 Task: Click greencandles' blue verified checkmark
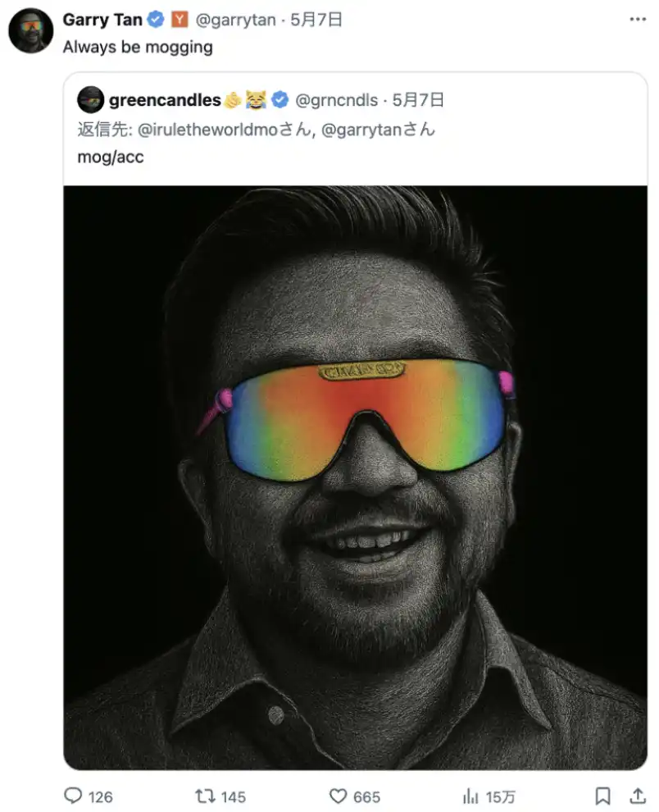pos(280,100)
